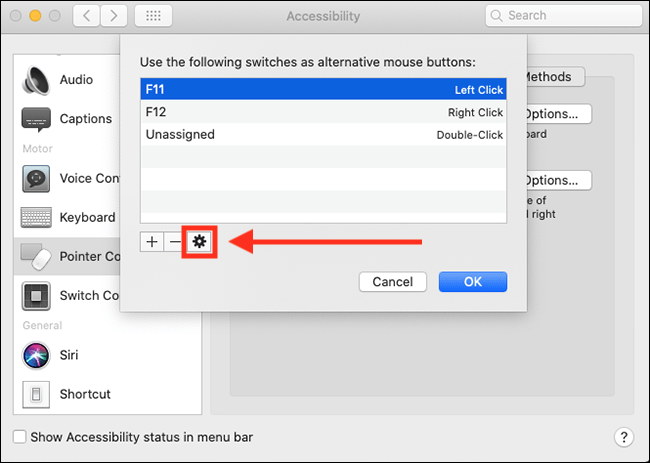
Task: Open the Shortcut sidebar item
Action: click(66, 394)
